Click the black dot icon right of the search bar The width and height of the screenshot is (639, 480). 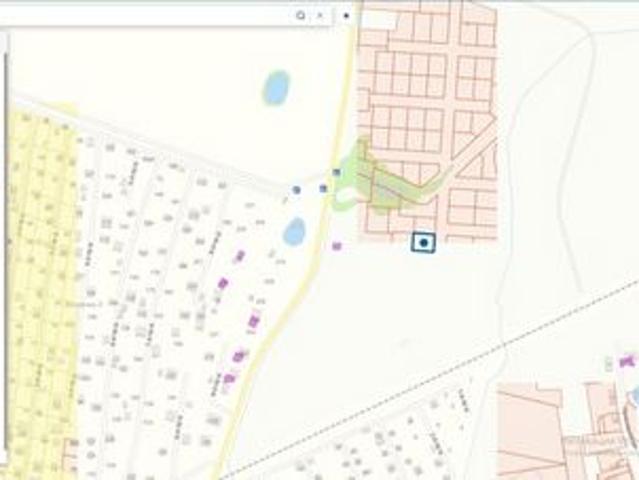pos(346,16)
